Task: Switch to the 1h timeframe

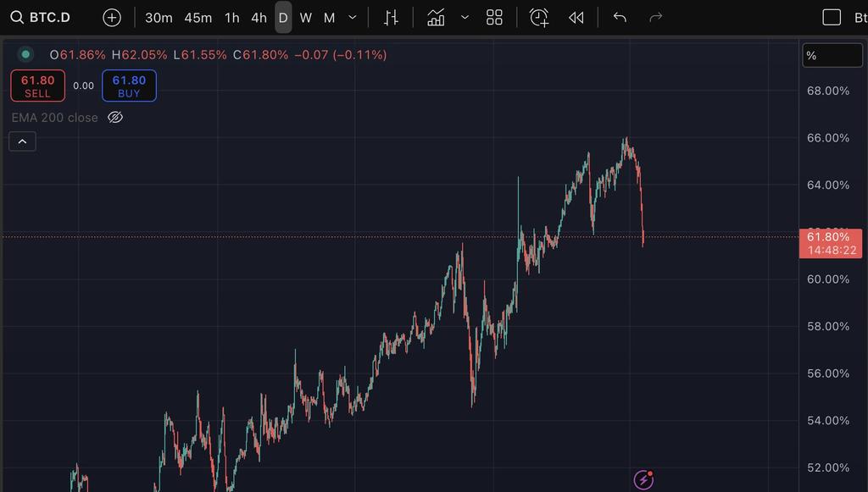Action: pos(232,18)
